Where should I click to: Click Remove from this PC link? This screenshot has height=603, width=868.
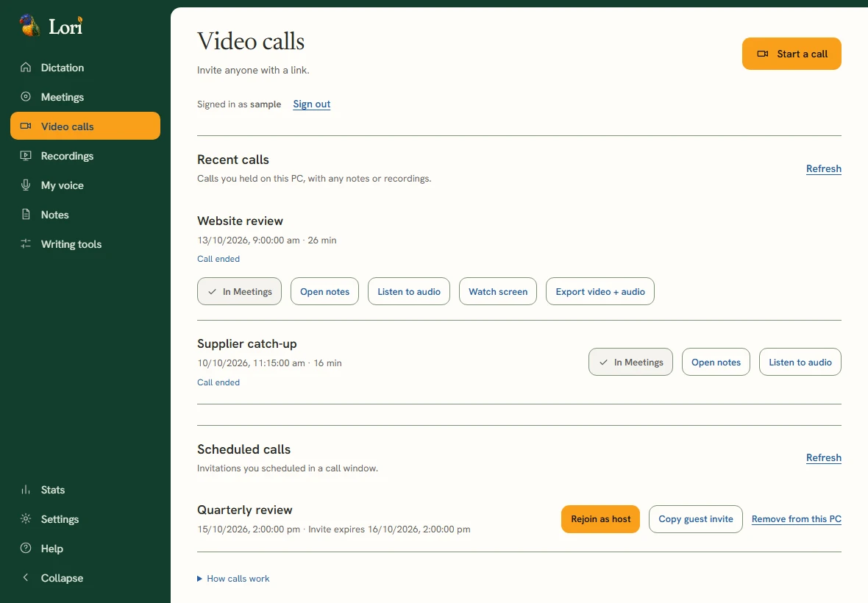click(797, 519)
